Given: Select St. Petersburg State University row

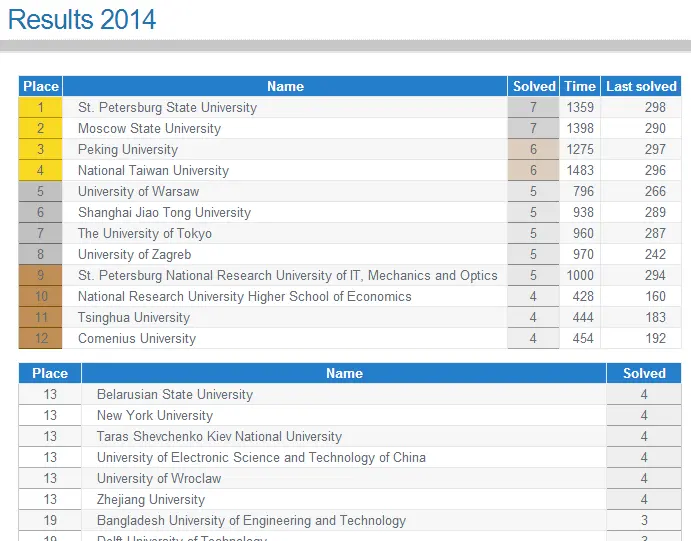Looking at the screenshot, I should tap(350, 107).
